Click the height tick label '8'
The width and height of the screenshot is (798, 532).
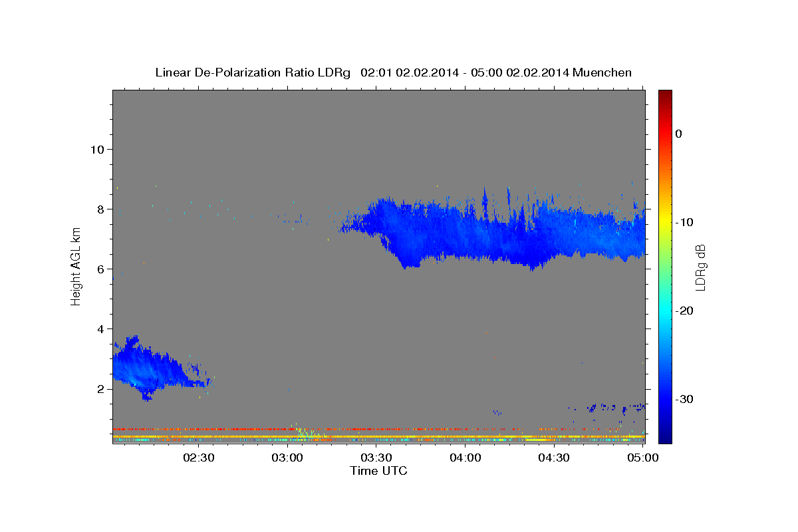coord(101,209)
